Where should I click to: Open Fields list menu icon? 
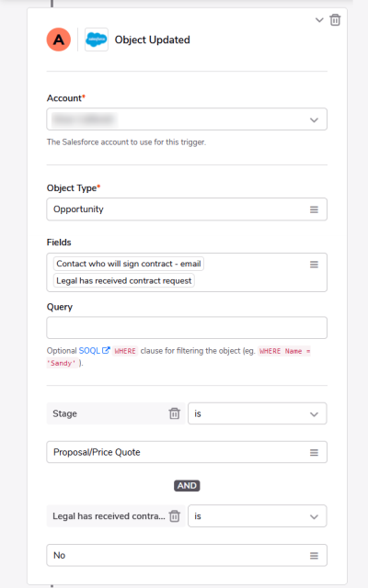(314, 265)
